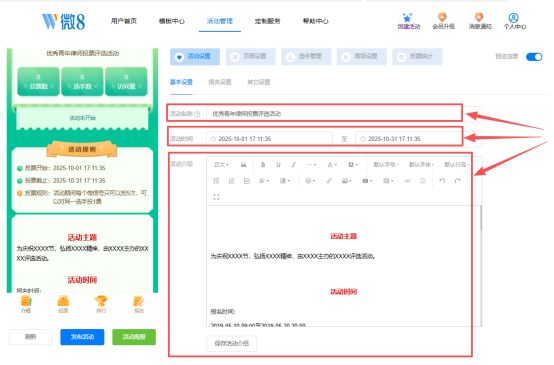Switch to the 报名设置 sub-tab
The image size is (554, 365).
pos(220,82)
